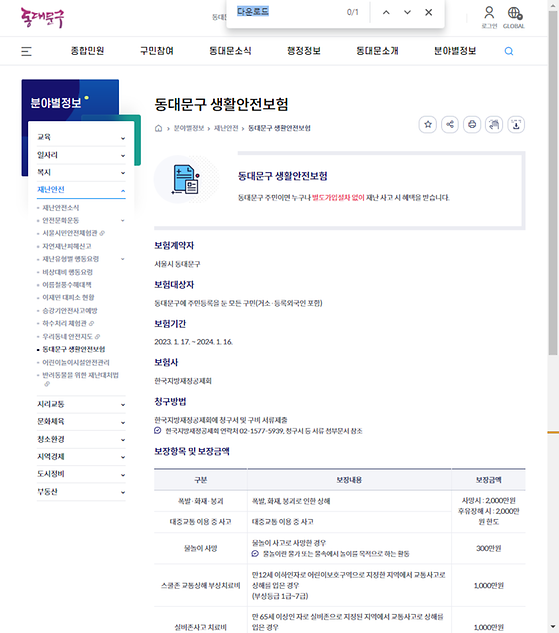Click the 보장금액 table header
The height and width of the screenshot is (633, 559).
click(x=488, y=480)
